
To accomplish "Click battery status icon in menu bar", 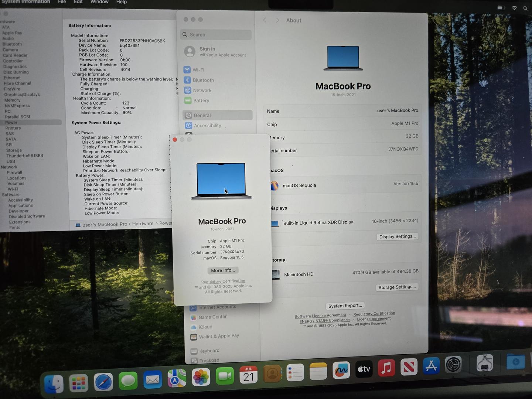I will click(501, 8).
